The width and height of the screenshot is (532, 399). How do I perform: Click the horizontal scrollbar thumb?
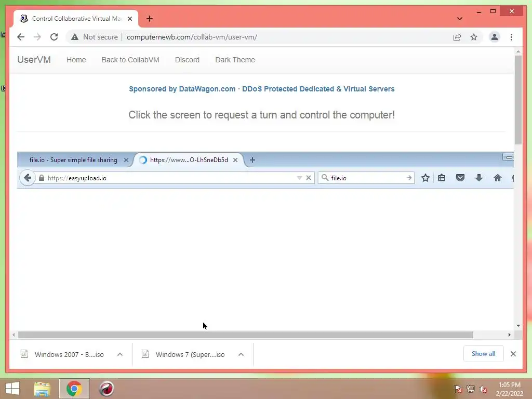click(x=246, y=335)
